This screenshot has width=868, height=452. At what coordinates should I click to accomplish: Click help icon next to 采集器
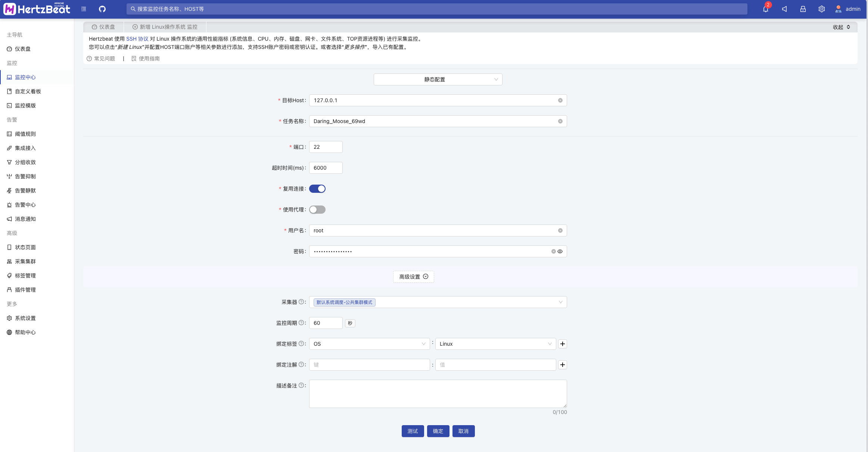[x=301, y=302]
